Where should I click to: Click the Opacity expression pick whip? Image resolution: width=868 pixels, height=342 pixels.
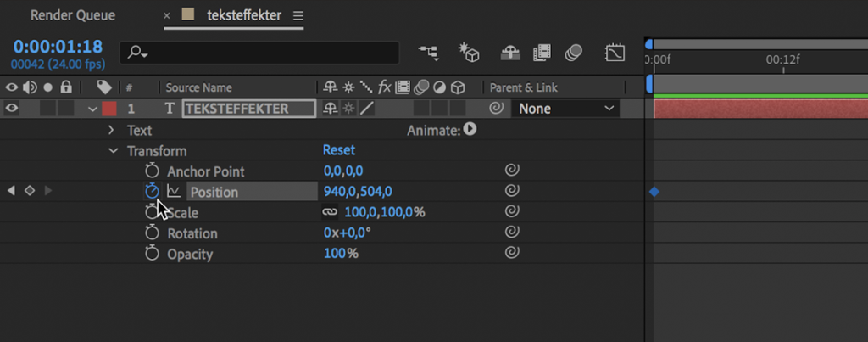pos(512,253)
